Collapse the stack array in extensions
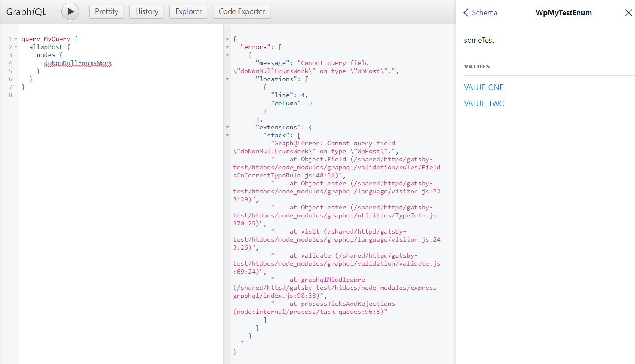Image resolution: width=635 pixels, height=364 pixels. pos(228,135)
